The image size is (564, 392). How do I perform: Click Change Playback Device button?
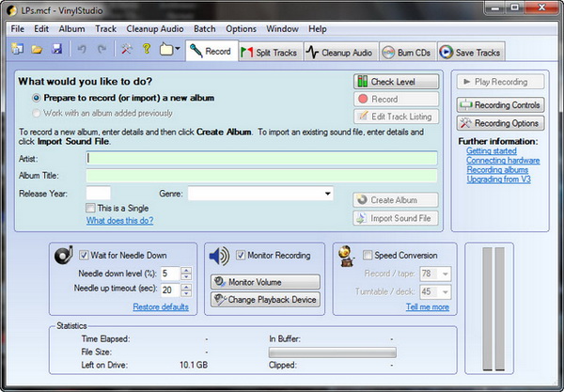tap(266, 300)
